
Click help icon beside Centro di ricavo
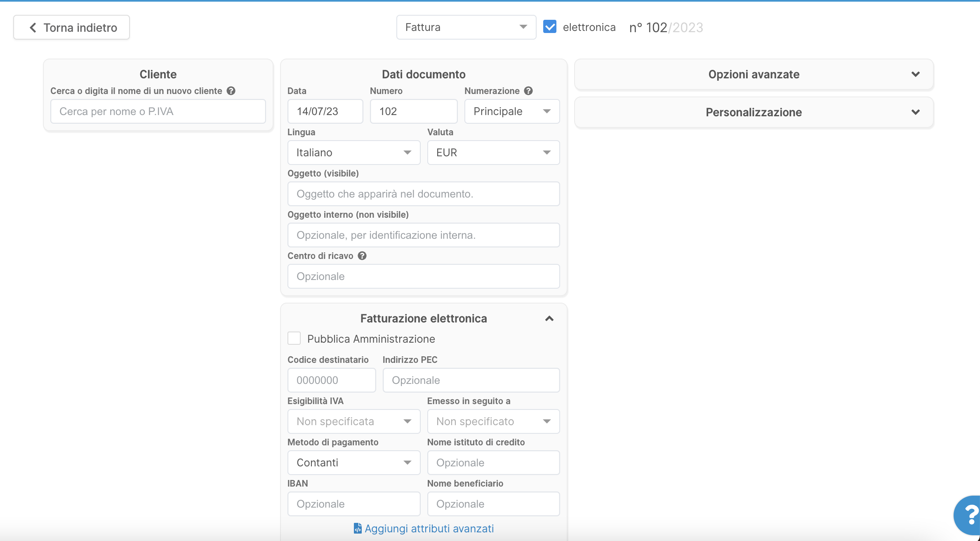(362, 256)
